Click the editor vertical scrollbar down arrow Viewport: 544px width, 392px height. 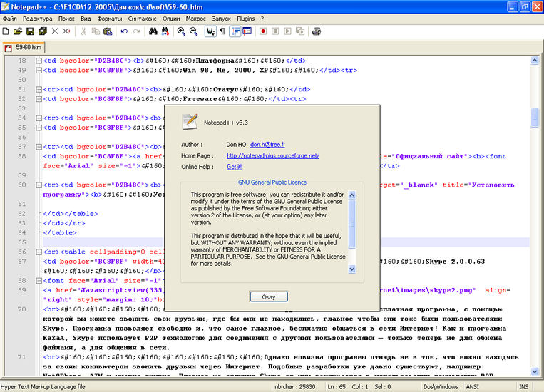(535, 371)
